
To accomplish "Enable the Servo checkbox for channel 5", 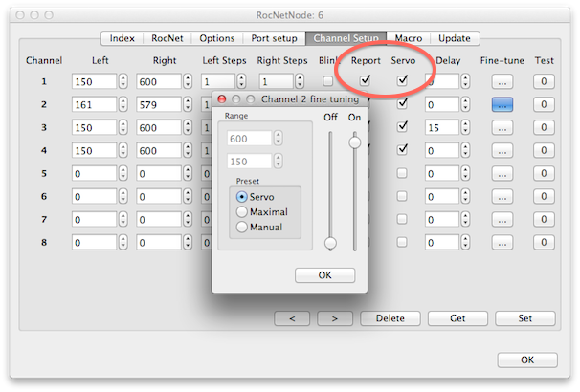I will 402,173.
